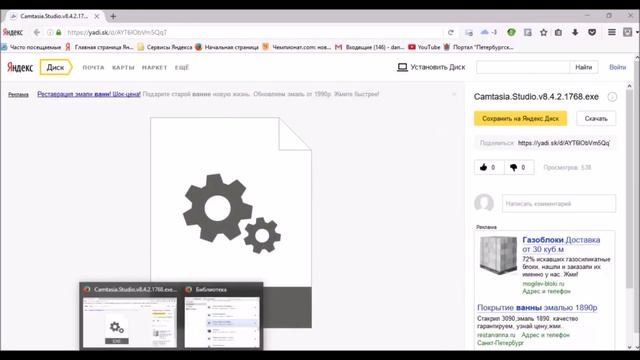Viewport: 640px width, 360px height.
Task: Click Сохранить на Яндекс.Диск button
Action: (520, 118)
